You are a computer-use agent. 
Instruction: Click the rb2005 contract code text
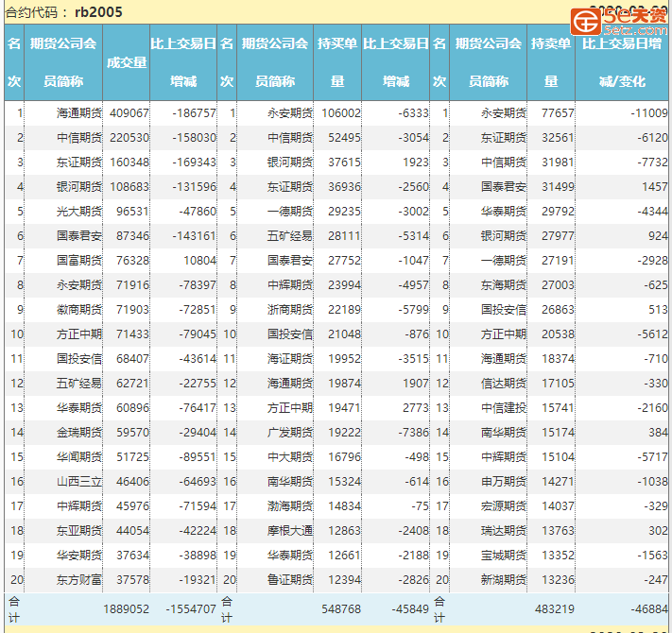(x=98, y=12)
